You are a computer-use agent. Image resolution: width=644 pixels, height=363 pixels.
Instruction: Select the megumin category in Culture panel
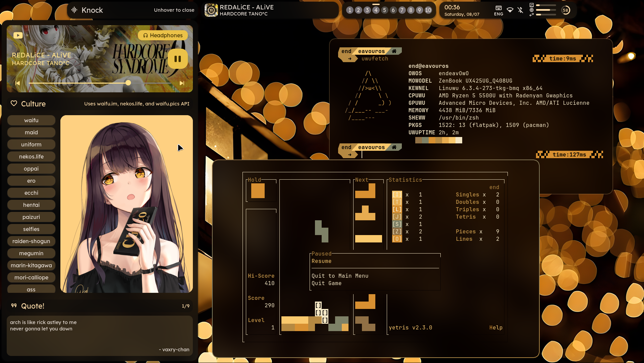[31, 253]
